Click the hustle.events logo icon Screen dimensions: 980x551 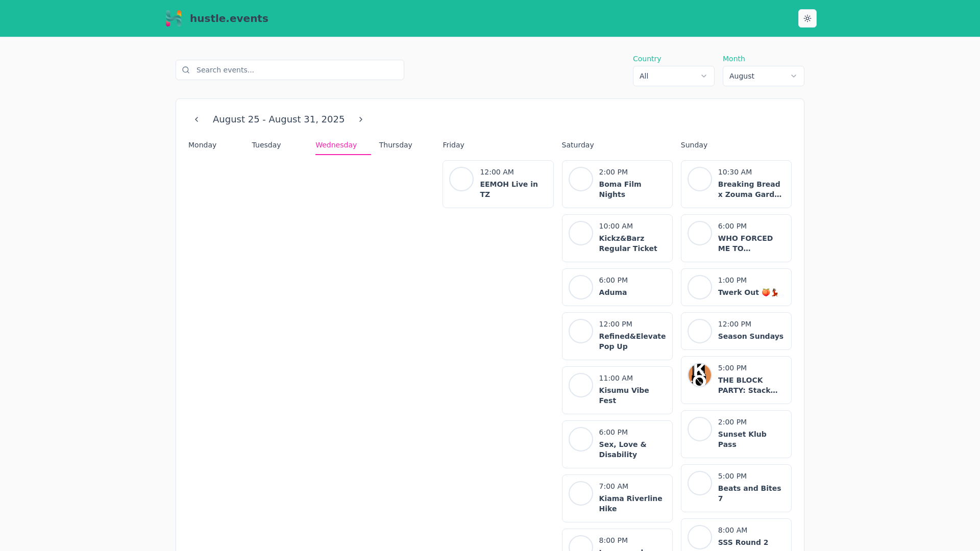tap(174, 18)
